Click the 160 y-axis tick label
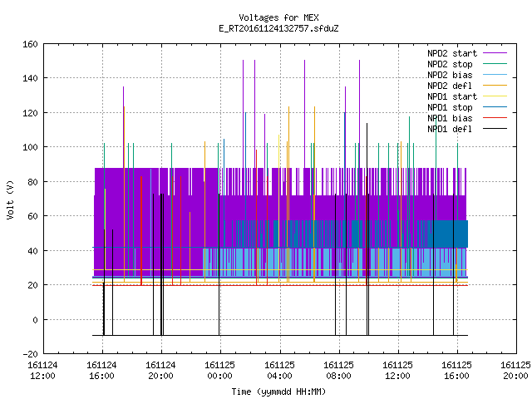 coord(30,44)
